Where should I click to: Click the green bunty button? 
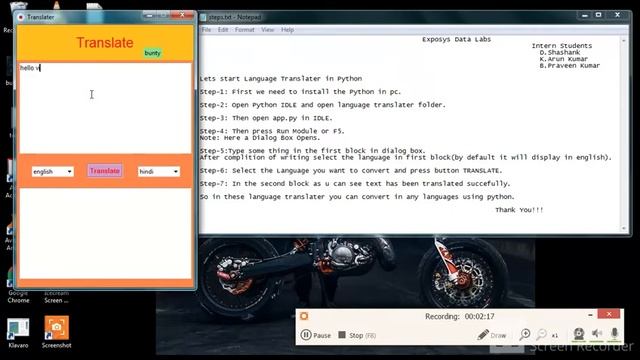[x=152, y=53]
